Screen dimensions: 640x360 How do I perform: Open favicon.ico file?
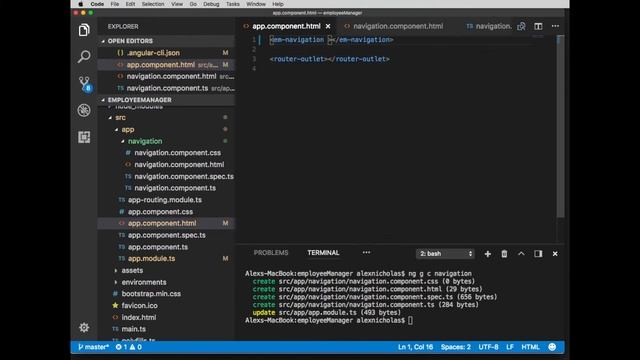pyautogui.click(x=167, y=306)
